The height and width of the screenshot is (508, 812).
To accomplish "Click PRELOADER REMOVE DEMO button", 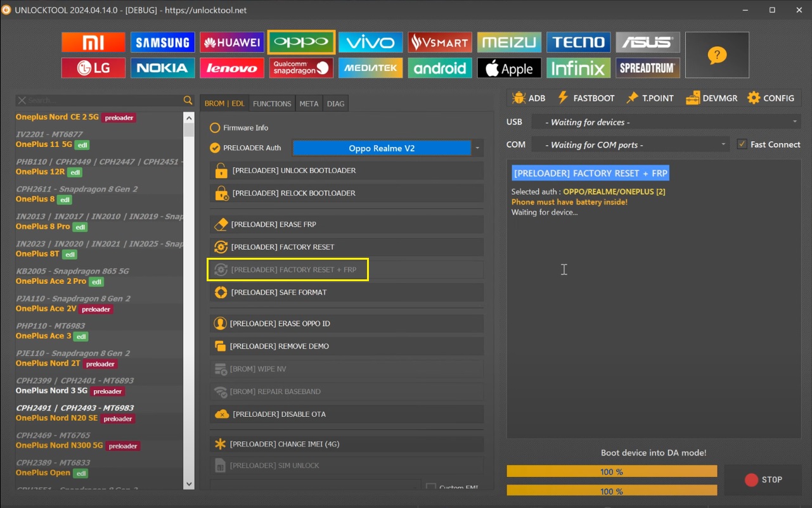I will tap(346, 346).
